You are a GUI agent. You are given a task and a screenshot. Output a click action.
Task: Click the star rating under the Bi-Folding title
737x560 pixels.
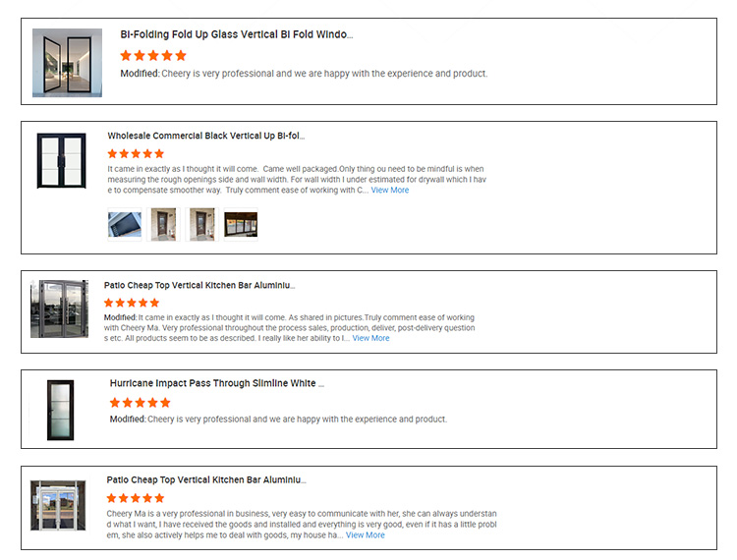(153, 55)
